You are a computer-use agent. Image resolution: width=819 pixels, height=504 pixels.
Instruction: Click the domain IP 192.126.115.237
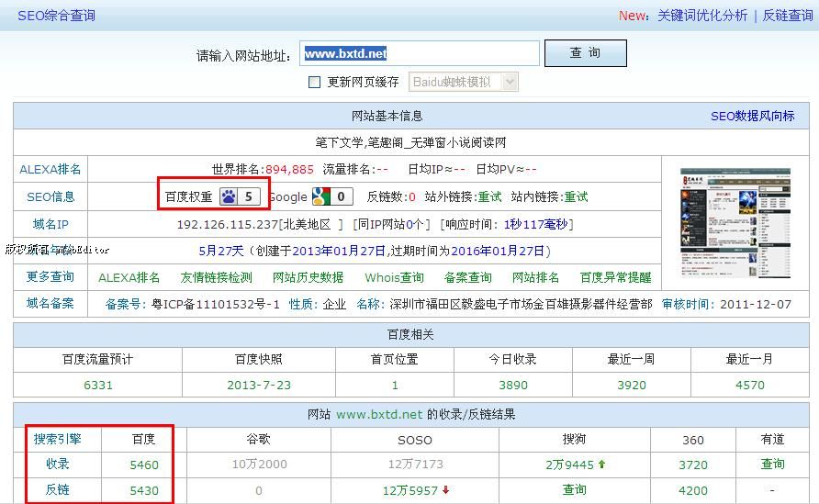coord(227,225)
